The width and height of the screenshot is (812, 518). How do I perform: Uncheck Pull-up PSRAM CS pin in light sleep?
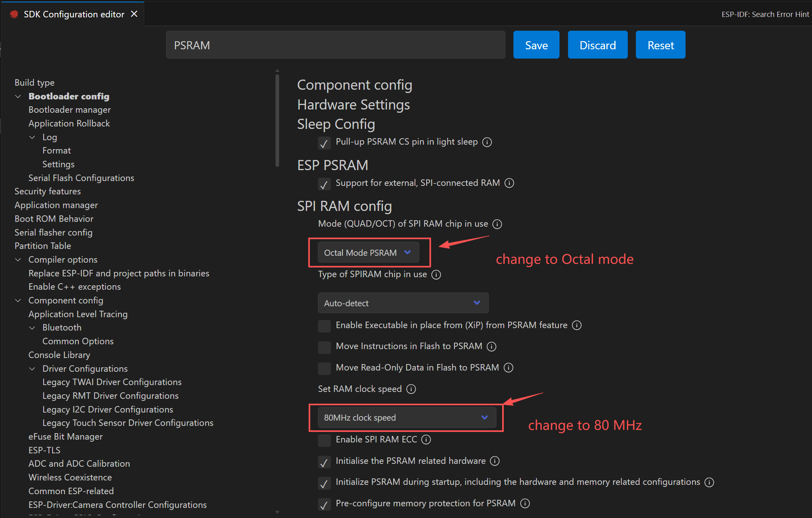(324, 143)
